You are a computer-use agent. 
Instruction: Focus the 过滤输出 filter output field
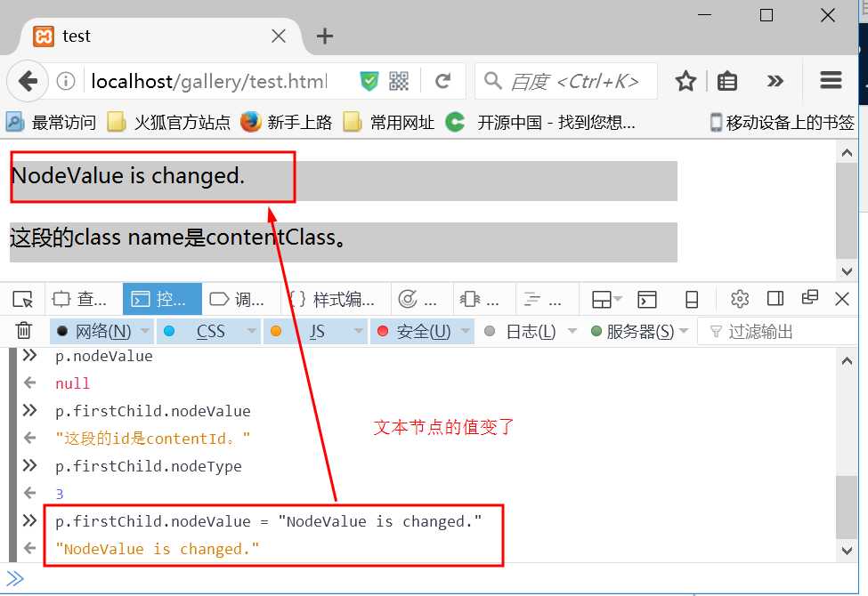775,332
